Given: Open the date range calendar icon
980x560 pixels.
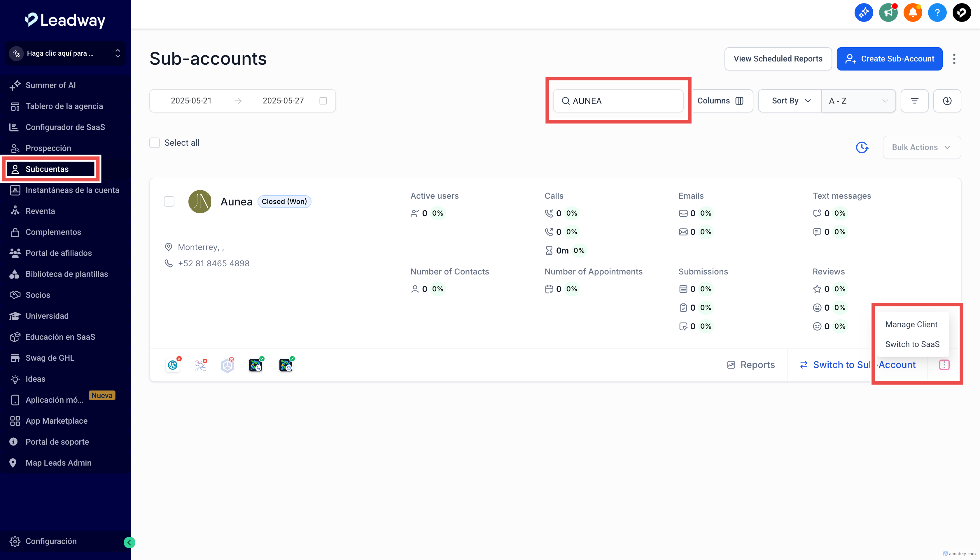Looking at the screenshot, I should [323, 101].
